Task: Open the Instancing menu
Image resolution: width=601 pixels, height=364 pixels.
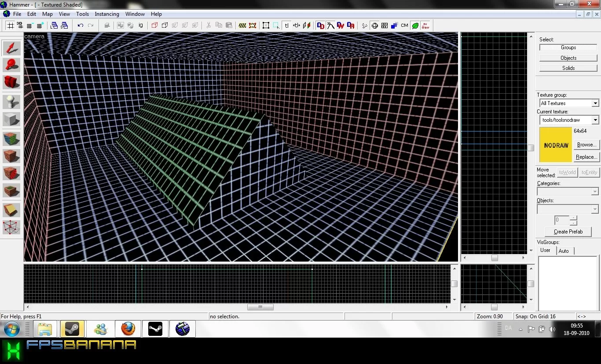Action: [107, 14]
